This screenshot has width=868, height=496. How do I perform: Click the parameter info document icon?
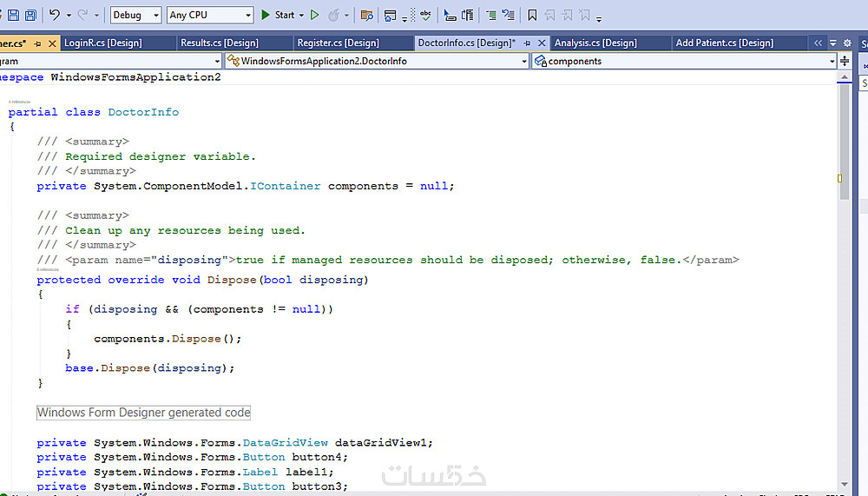tap(468, 15)
